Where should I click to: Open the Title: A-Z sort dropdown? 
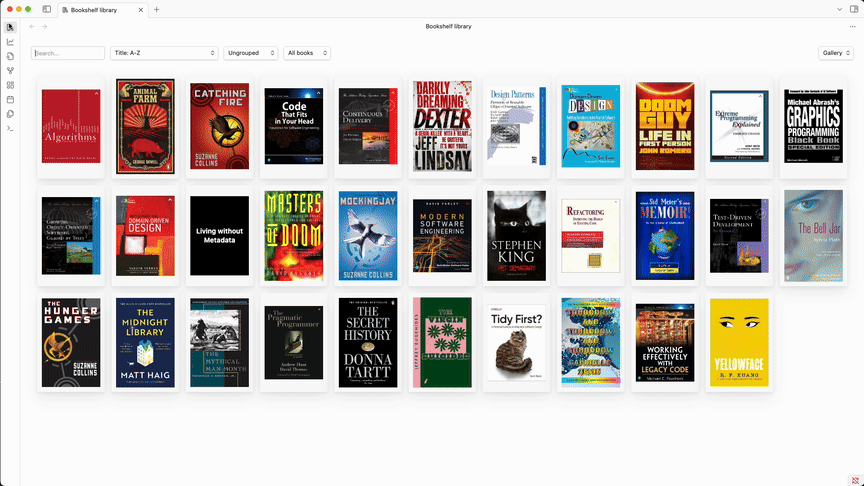(x=164, y=53)
